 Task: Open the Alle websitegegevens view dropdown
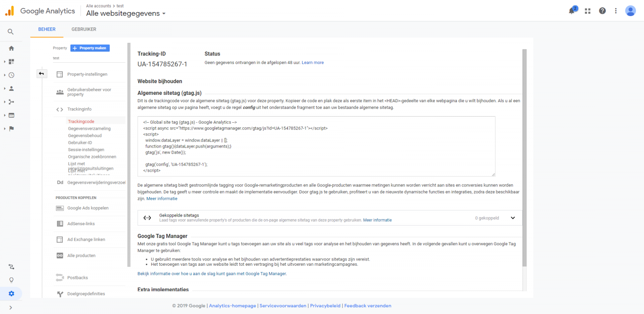pyautogui.click(x=126, y=13)
